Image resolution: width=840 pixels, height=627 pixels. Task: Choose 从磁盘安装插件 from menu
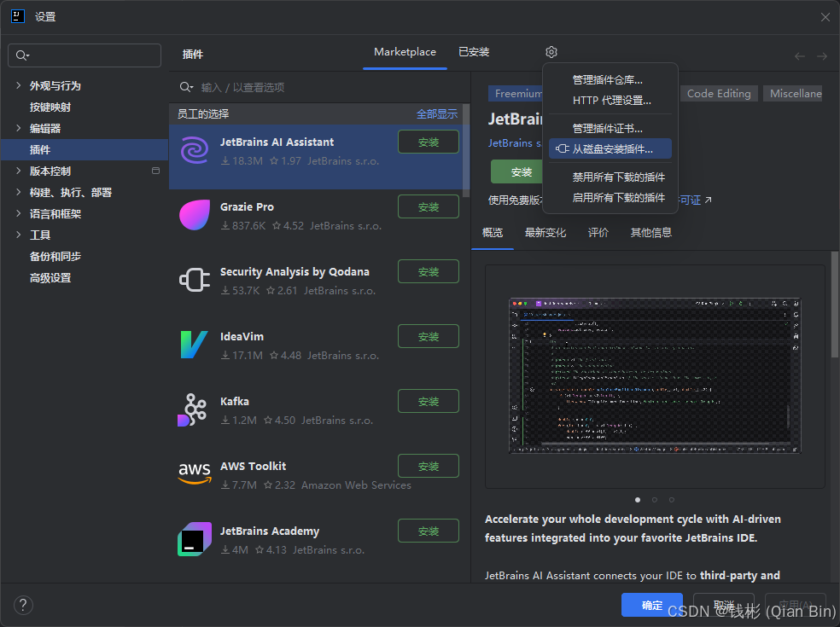point(610,148)
